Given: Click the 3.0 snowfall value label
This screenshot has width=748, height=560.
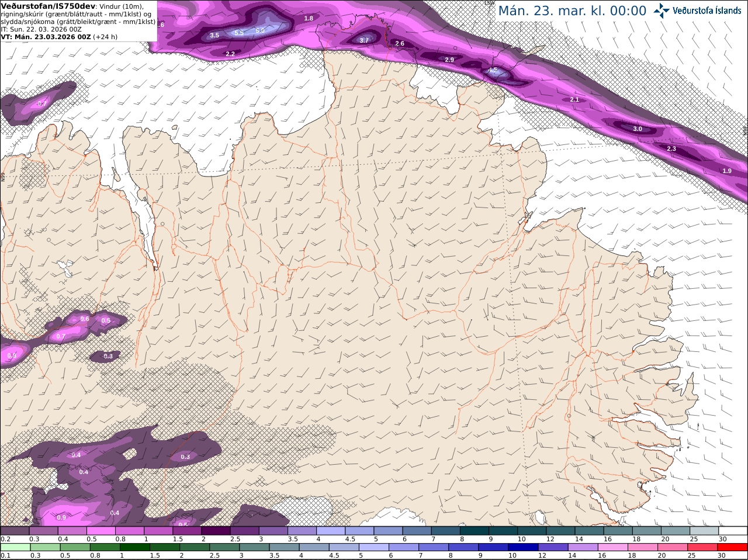Looking at the screenshot, I should coord(638,129).
